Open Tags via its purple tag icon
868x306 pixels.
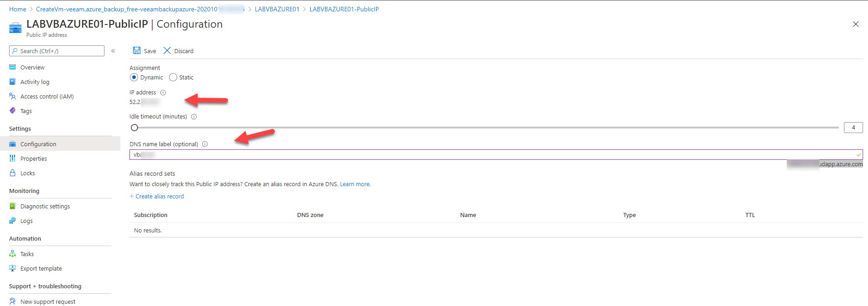tap(13, 111)
